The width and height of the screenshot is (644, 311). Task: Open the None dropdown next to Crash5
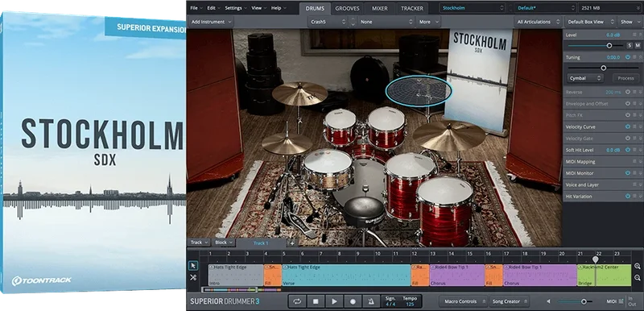click(386, 22)
